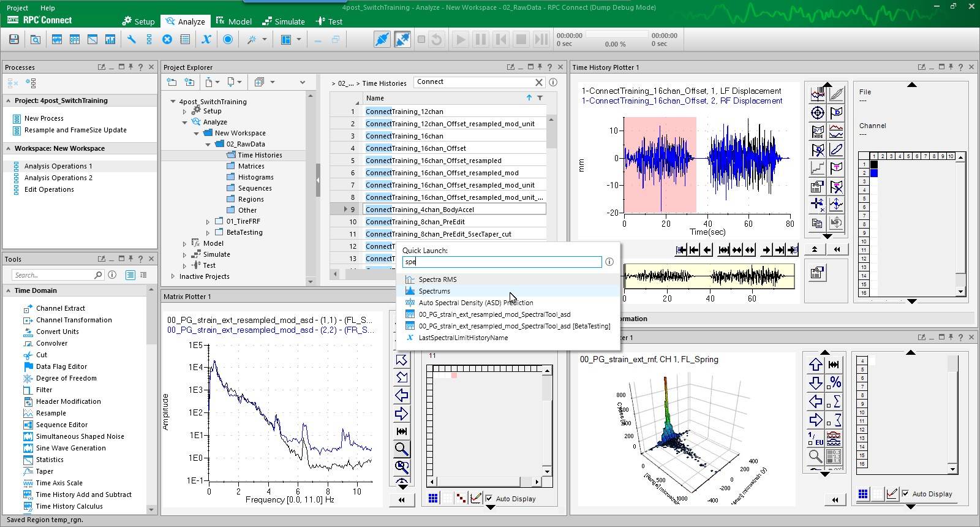Expand the Inactive Projects node

tap(173, 277)
